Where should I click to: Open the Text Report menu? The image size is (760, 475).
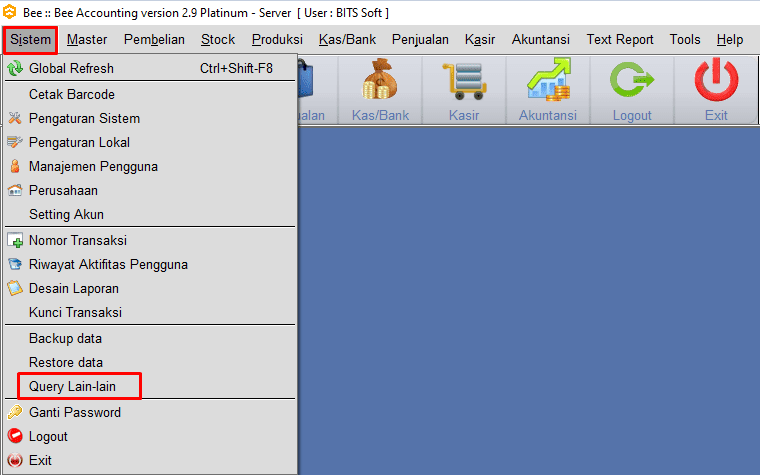(620, 39)
